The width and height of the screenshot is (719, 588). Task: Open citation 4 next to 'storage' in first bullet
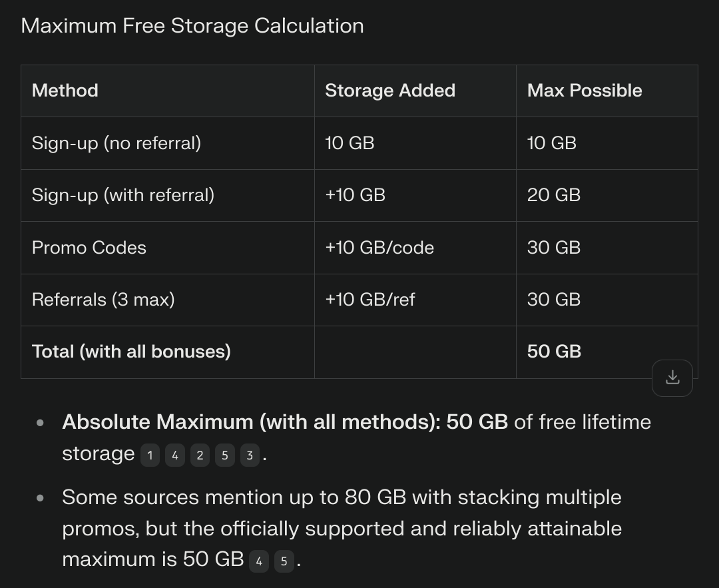[174, 455]
